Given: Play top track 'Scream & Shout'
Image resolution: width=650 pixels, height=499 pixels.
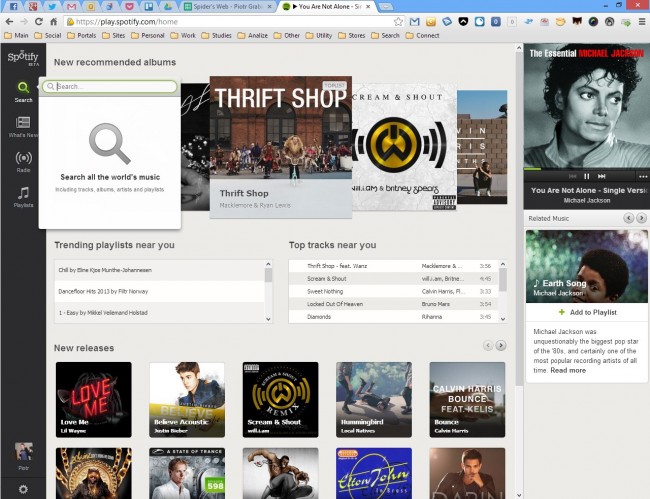Looking at the screenshot, I should click(x=394, y=279).
